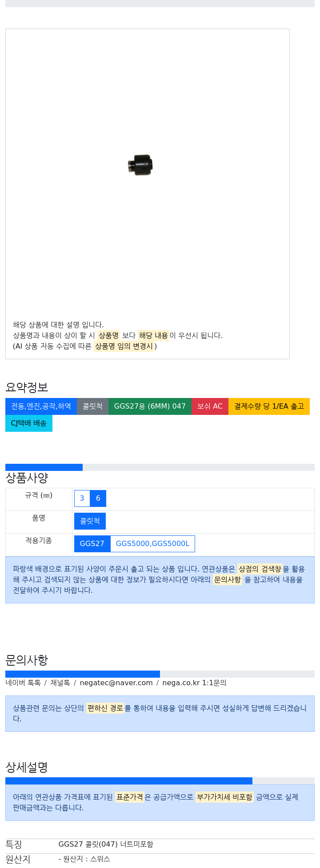Click the CJ택배 배송 delivery tag
The height and width of the screenshot is (868, 320).
[29, 423]
